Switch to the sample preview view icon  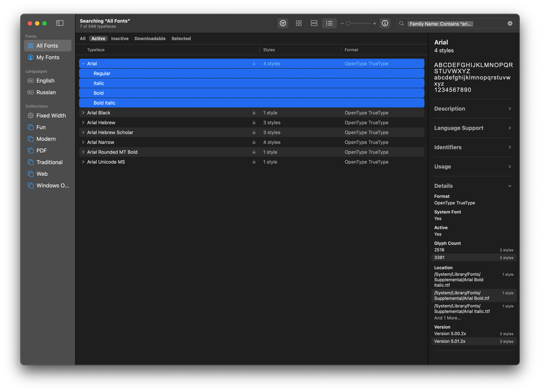coord(283,23)
